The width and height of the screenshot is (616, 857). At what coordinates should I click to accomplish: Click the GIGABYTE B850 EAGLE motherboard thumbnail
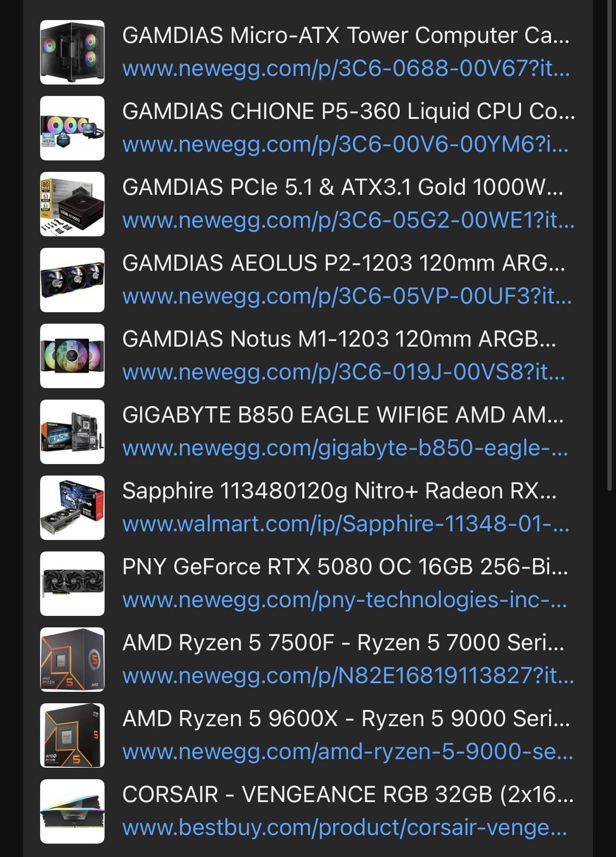tap(72, 432)
